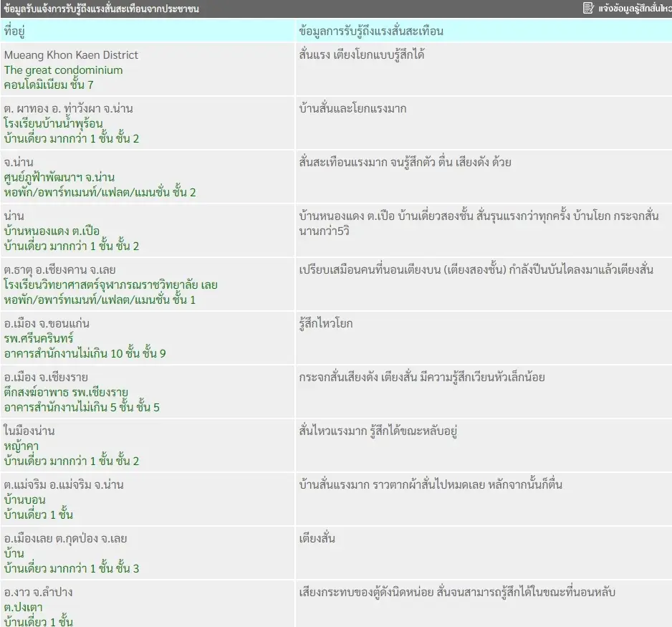Screen dimensions: 672x627
Task: Click อ.งาว จ.ลำปาง address
Action: [38, 593]
